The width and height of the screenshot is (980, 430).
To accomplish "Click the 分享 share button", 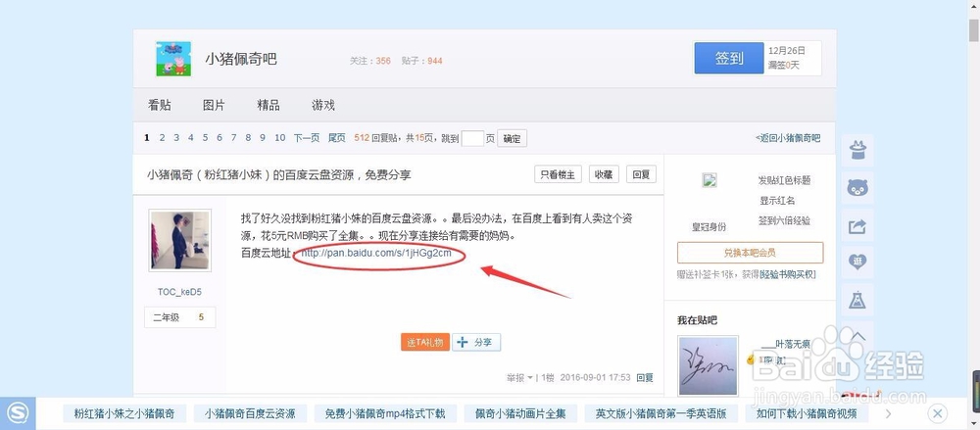I will pyautogui.click(x=475, y=343).
